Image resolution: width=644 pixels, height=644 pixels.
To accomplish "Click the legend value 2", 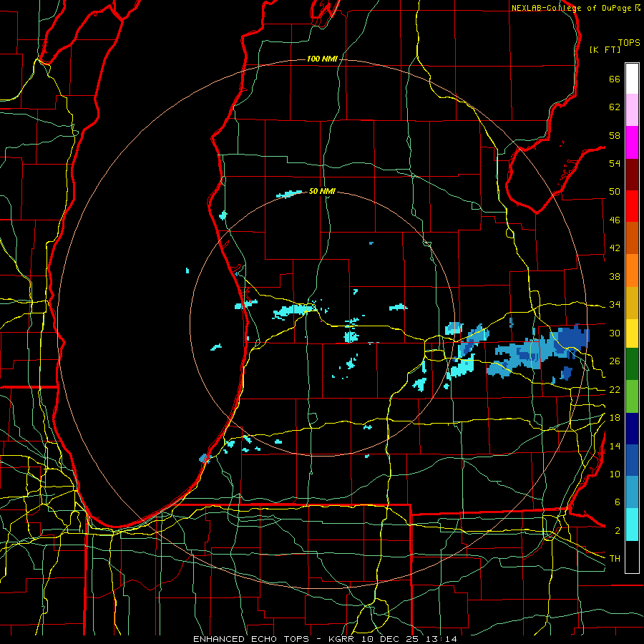I will coord(617,531).
